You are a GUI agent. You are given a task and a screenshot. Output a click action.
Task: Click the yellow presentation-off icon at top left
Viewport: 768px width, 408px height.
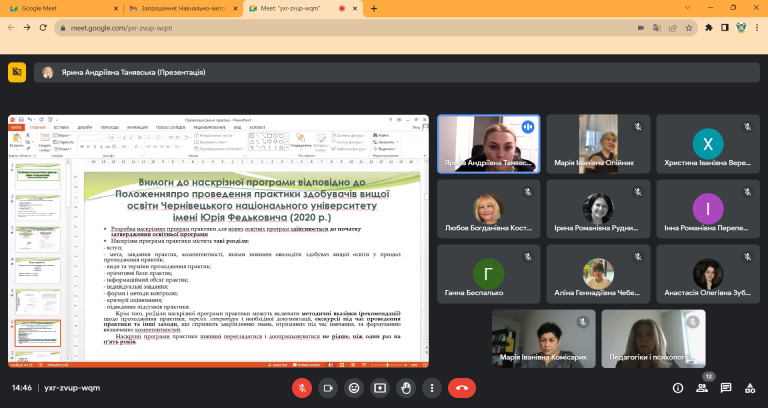[x=17, y=72]
